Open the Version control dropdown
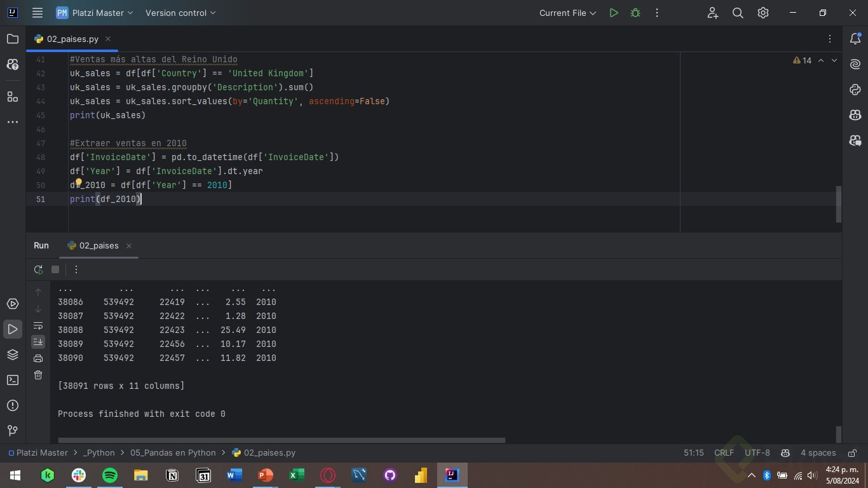Screen dimensions: 868x488 click(180, 13)
